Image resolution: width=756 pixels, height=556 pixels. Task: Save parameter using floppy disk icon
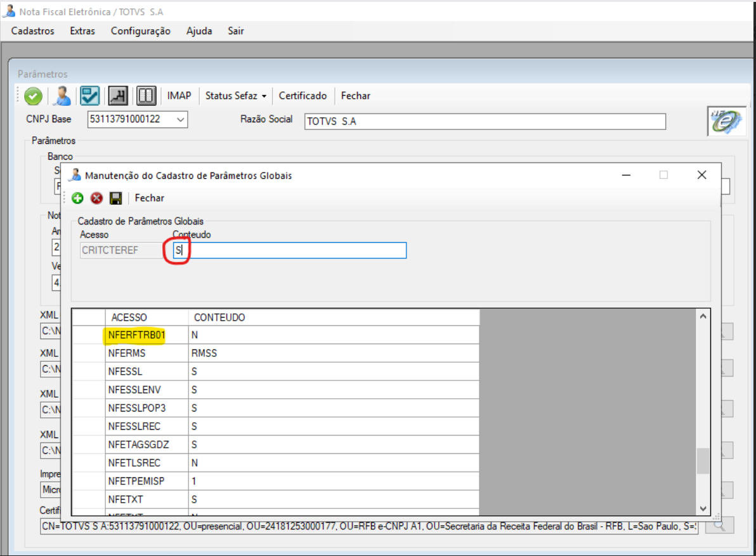click(115, 198)
